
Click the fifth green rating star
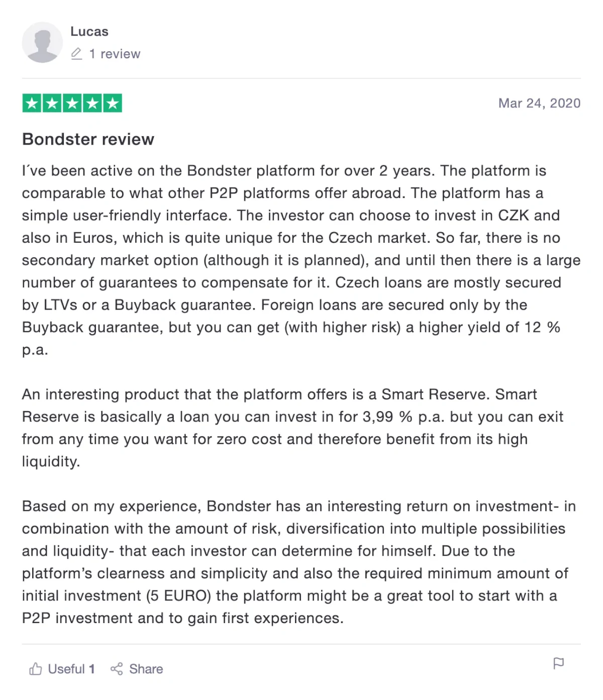(113, 104)
